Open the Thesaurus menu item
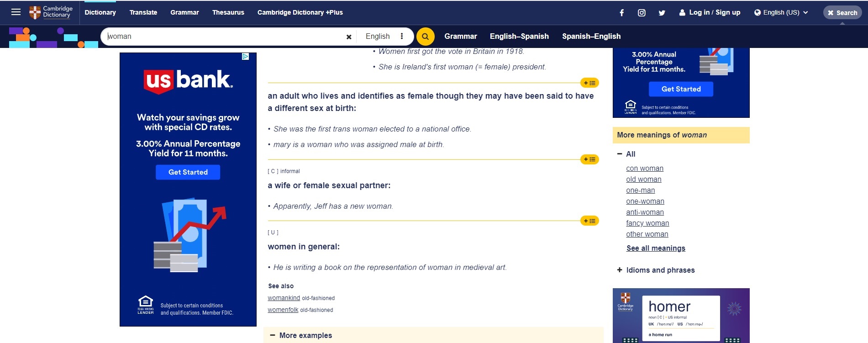Viewport: 868px width, 343px height. tap(228, 12)
